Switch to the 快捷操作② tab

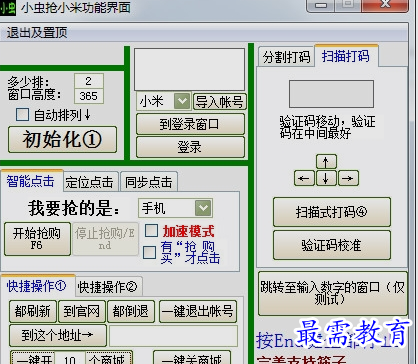coord(108,287)
